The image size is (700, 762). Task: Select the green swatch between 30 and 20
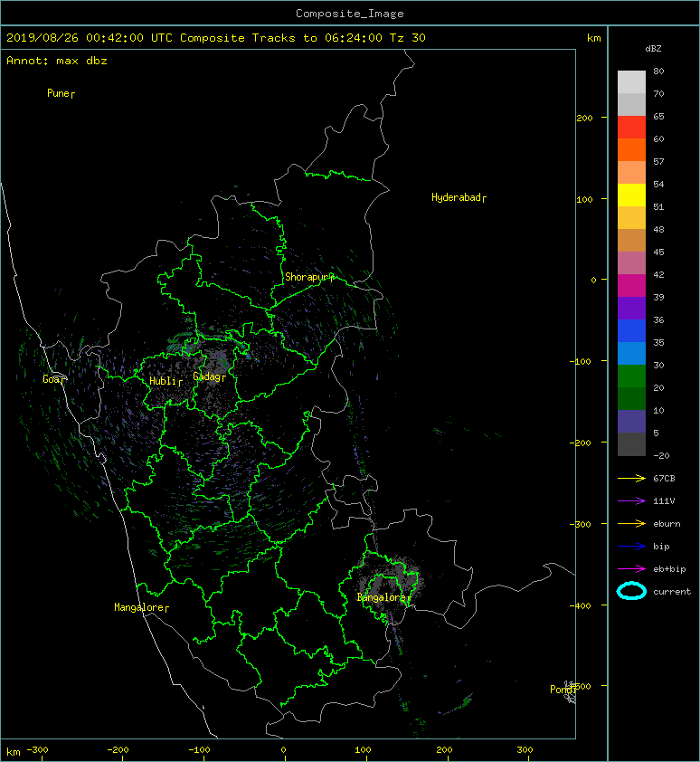click(631, 376)
